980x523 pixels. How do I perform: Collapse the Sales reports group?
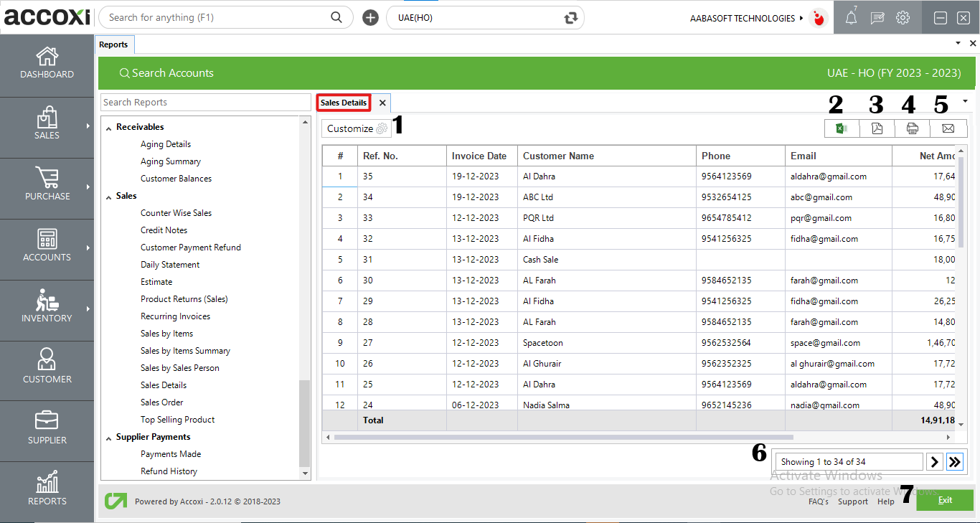pyautogui.click(x=109, y=197)
